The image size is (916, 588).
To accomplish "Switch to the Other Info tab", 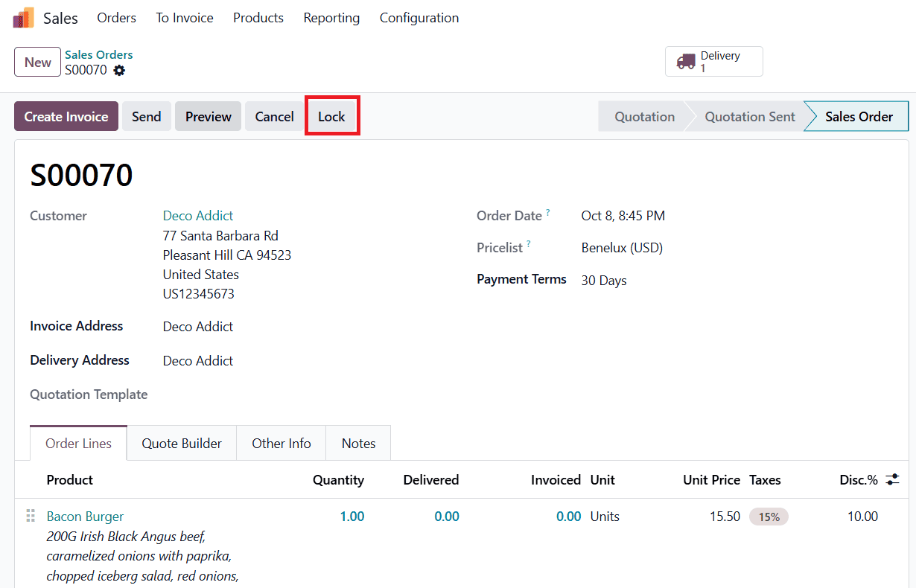I will point(282,444).
